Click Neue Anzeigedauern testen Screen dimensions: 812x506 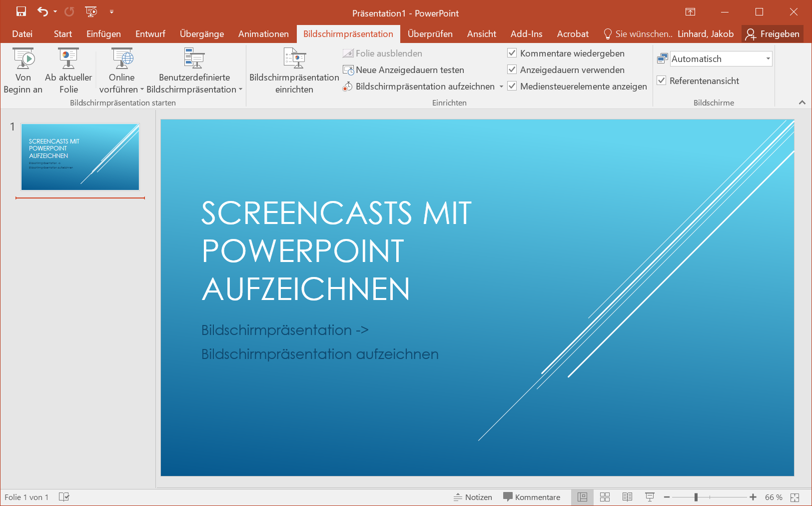[403, 70]
